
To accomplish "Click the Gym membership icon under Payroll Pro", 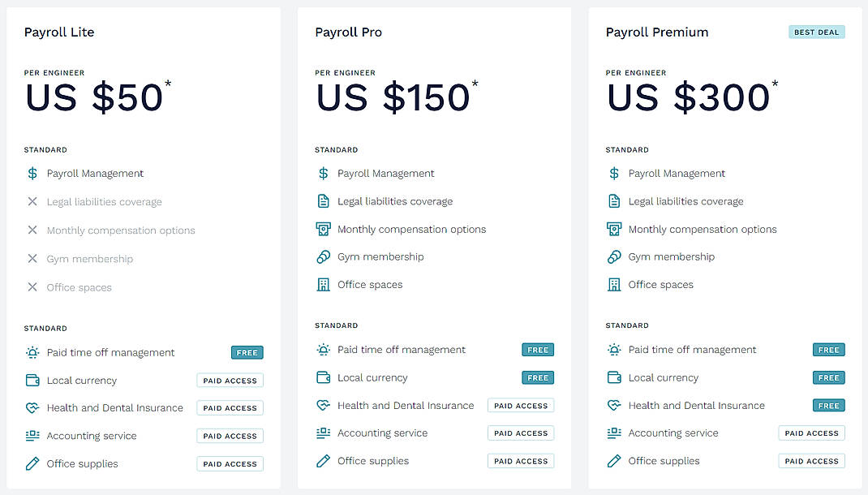I will click(323, 256).
